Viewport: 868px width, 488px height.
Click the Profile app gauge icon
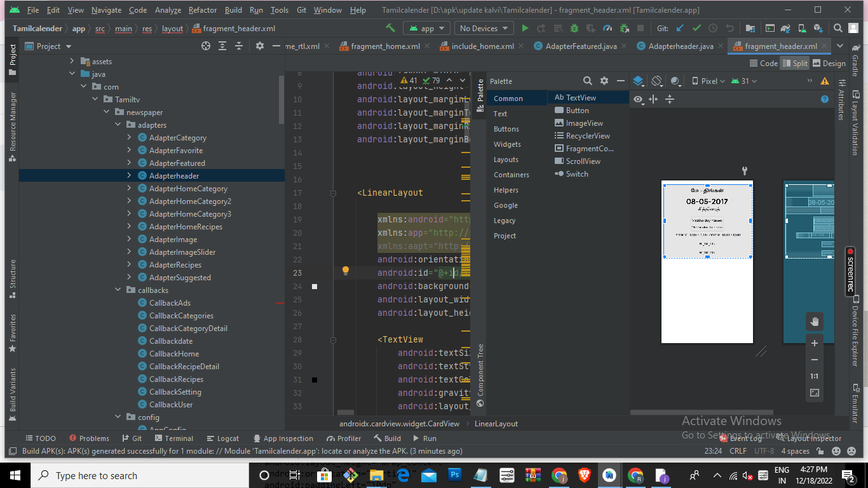[607, 29]
